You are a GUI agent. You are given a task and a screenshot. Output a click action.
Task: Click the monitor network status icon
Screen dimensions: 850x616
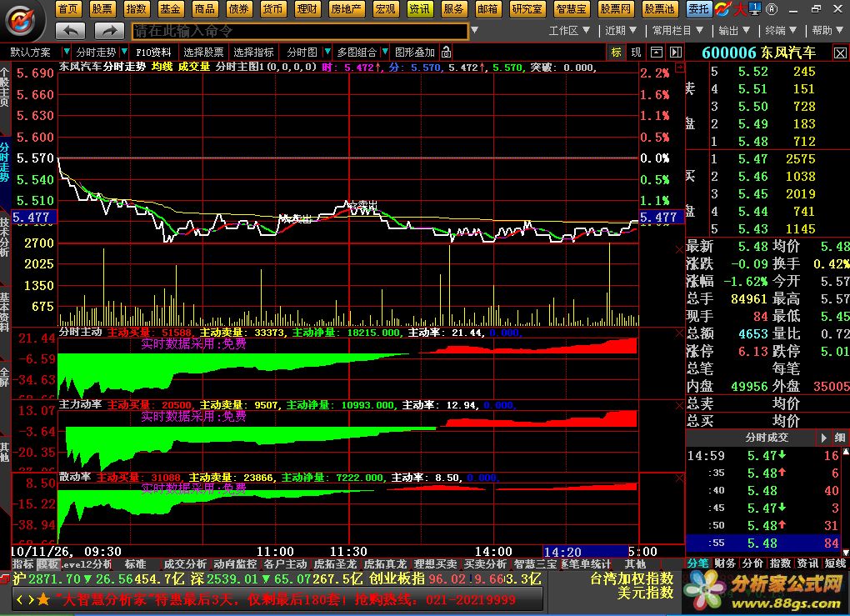755,8
